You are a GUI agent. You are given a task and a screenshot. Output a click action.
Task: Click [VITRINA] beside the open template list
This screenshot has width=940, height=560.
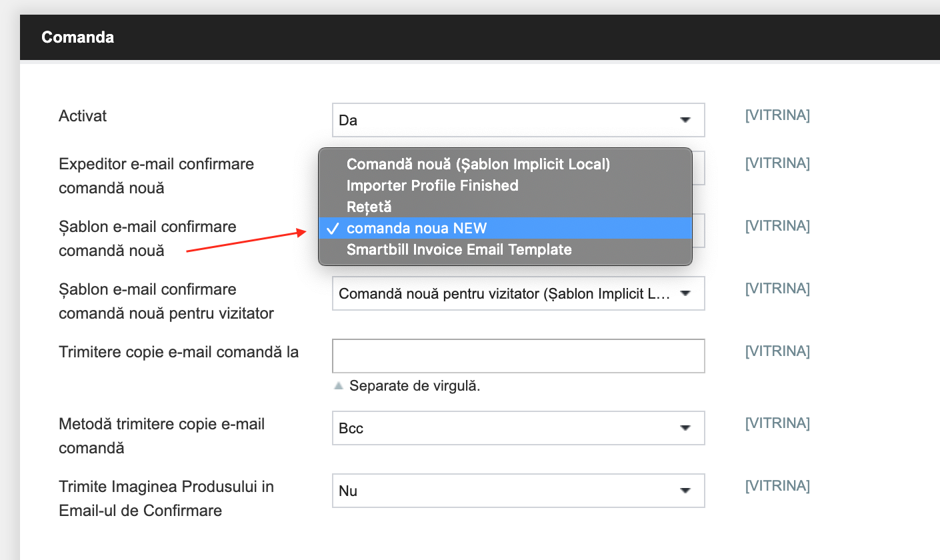777,226
